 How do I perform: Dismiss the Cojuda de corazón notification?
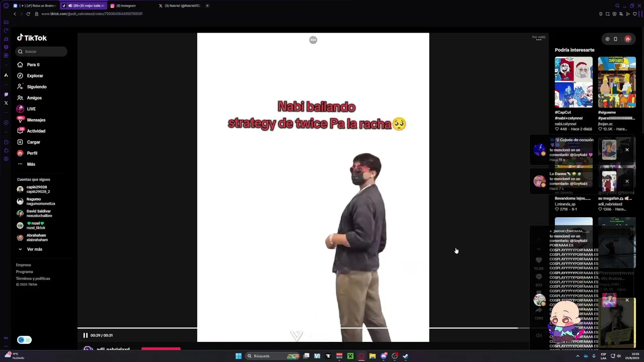[x=627, y=150]
